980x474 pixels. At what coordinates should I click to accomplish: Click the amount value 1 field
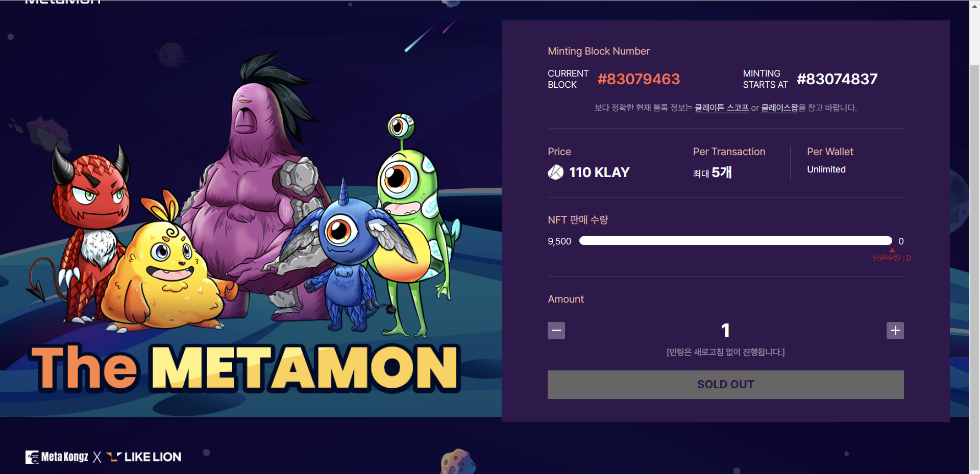coord(725,331)
